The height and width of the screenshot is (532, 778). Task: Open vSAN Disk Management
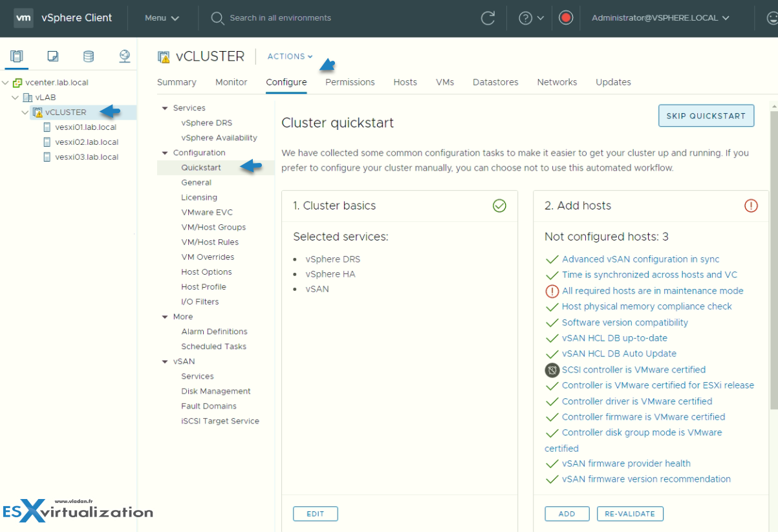[216, 391]
